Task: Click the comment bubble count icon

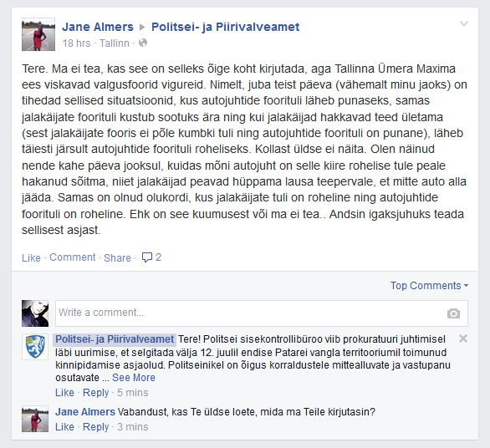Action: (147, 257)
